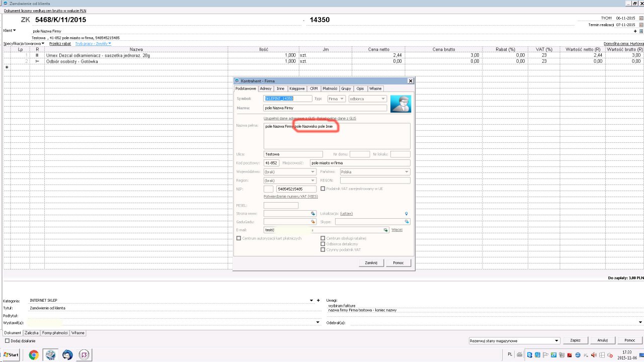Close the Kontrahent - Firma dialog with X
The height and width of the screenshot is (362, 644).
(x=411, y=80)
